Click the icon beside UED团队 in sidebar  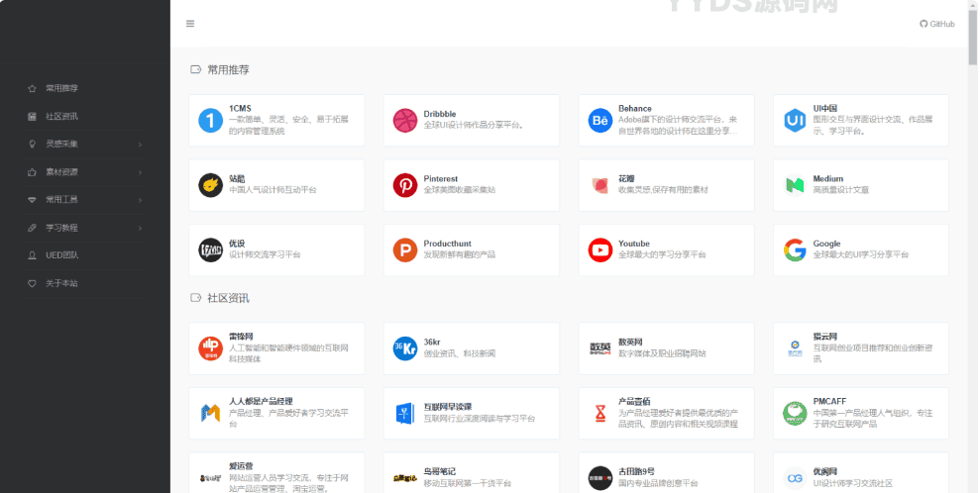(32, 255)
